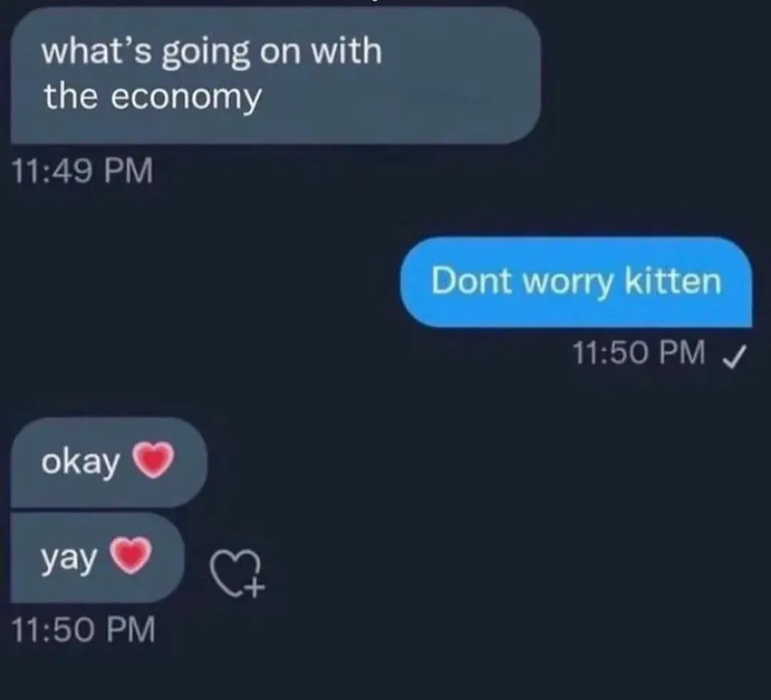
Task: Select the "okay" message bubble
Action: [109, 462]
